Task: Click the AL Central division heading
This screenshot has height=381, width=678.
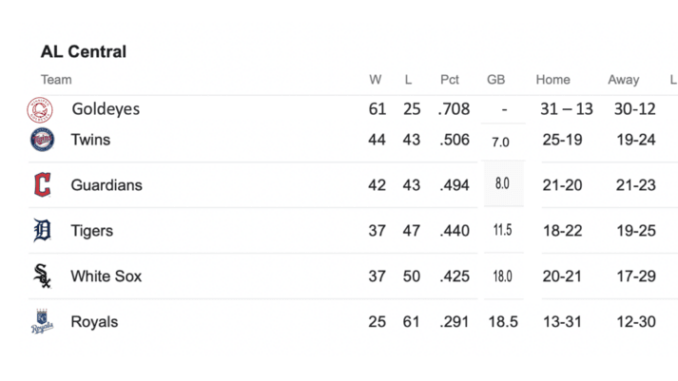Action: pos(83,52)
